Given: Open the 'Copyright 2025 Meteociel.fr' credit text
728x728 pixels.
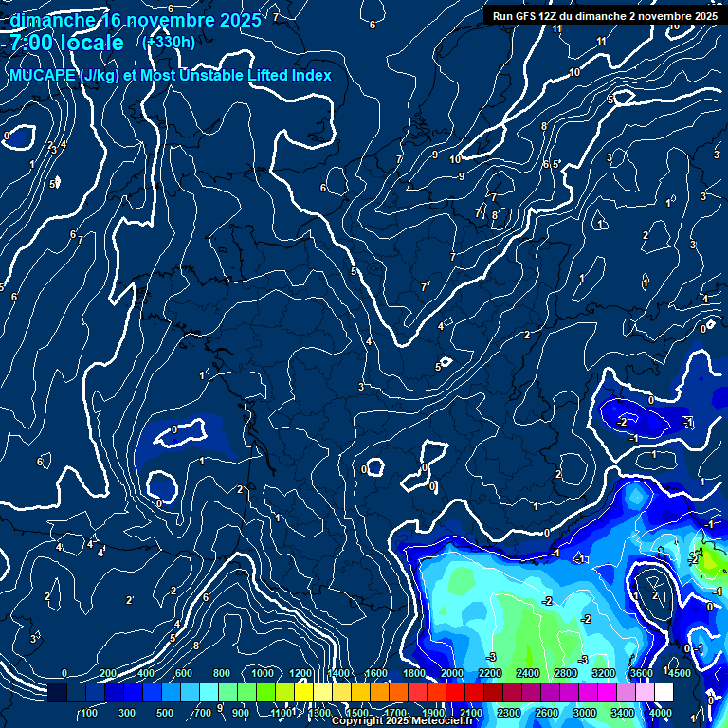Looking at the screenshot, I should click(x=402, y=720).
